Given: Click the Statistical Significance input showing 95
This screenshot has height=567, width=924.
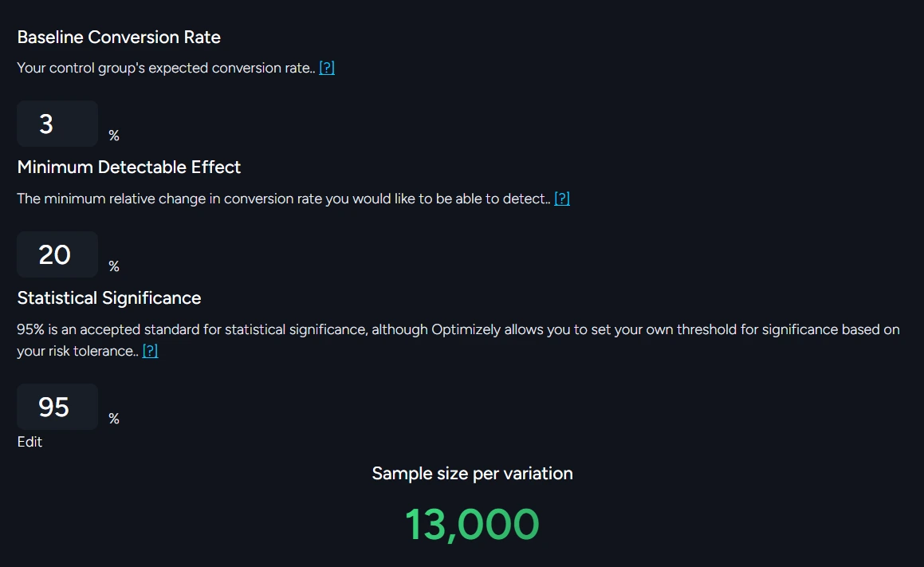Looking at the screenshot, I should 57,407.
